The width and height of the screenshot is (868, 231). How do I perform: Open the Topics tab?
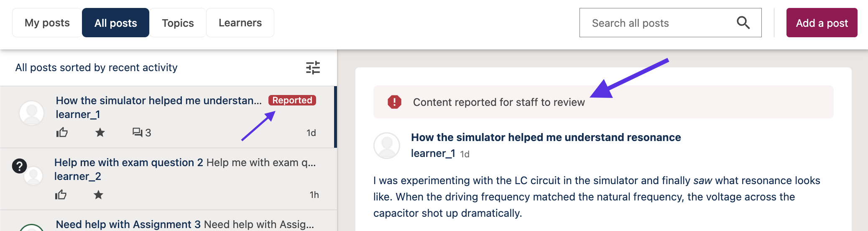pyautogui.click(x=178, y=23)
